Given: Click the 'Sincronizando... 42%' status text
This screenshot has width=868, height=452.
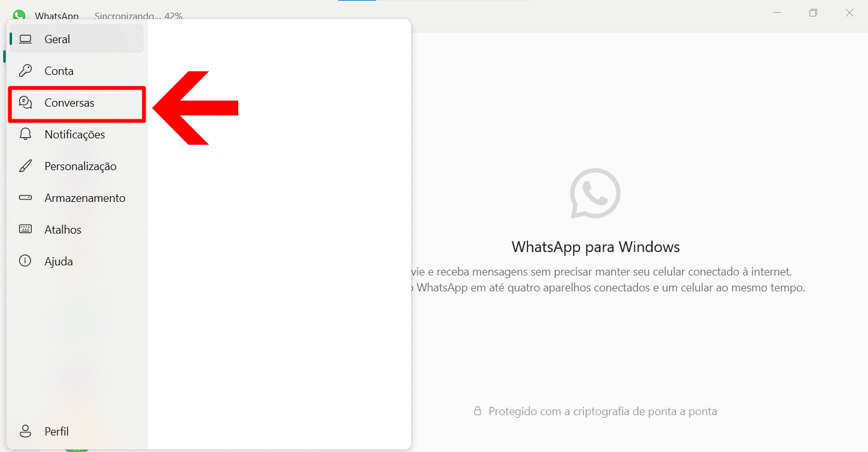Looking at the screenshot, I should (139, 16).
